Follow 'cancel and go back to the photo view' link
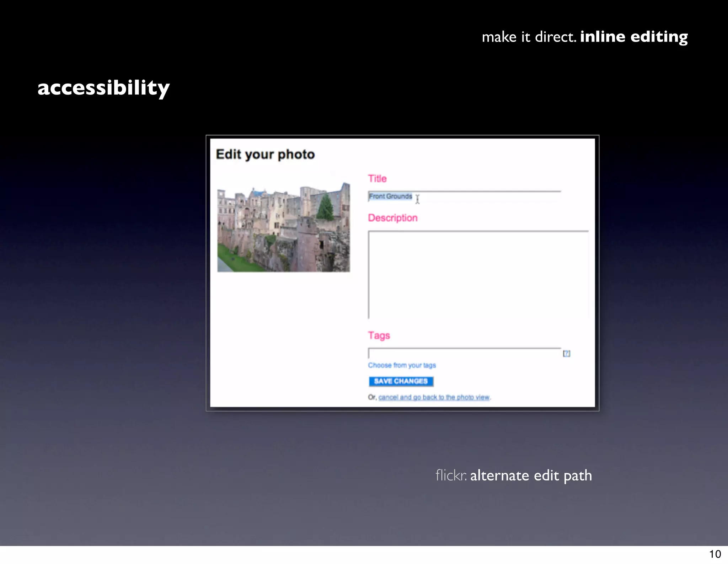 pos(434,397)
